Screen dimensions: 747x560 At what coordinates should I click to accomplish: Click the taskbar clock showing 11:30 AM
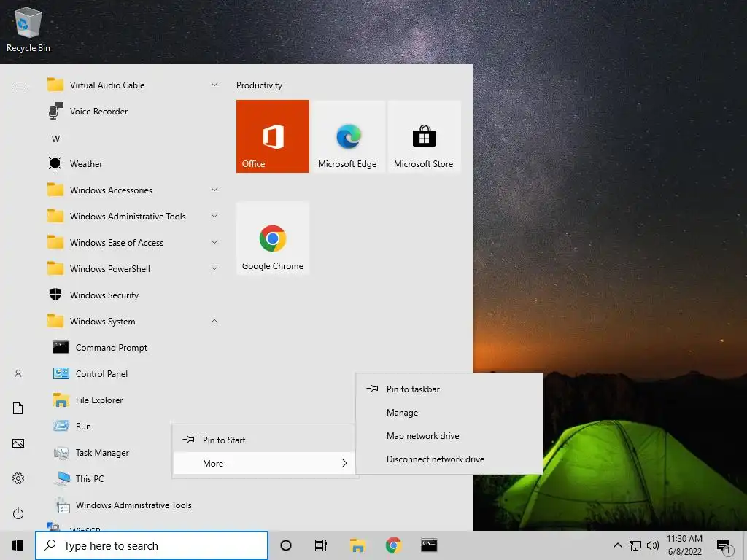(x=684, y=545)
